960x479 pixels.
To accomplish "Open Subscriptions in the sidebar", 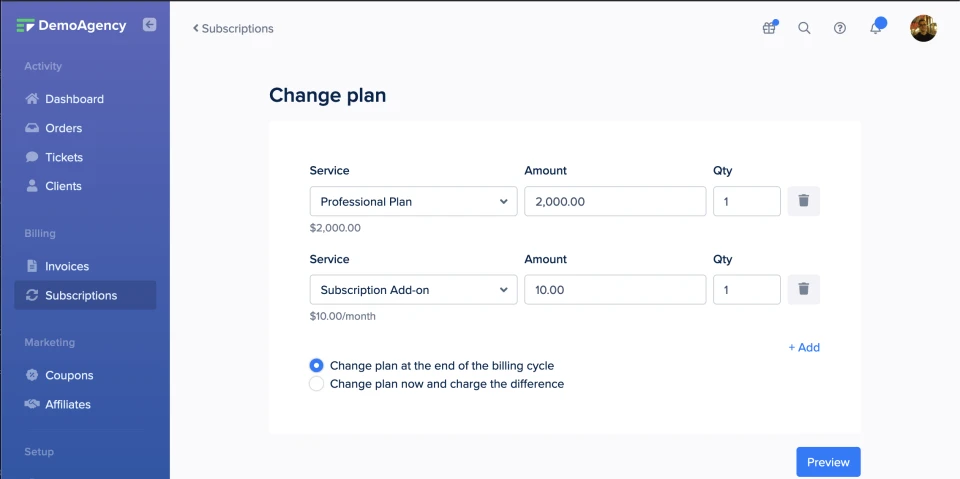I will [85, 295].
